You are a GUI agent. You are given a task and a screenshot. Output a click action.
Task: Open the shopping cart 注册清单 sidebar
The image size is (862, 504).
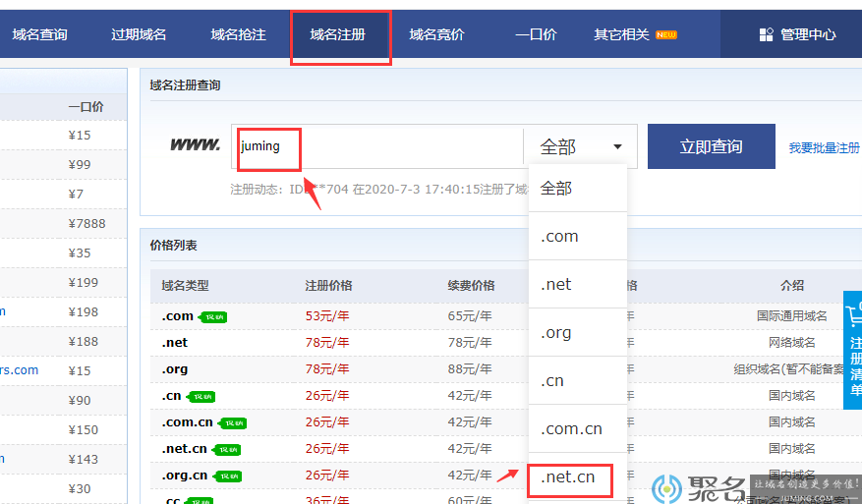click(853, 350)
